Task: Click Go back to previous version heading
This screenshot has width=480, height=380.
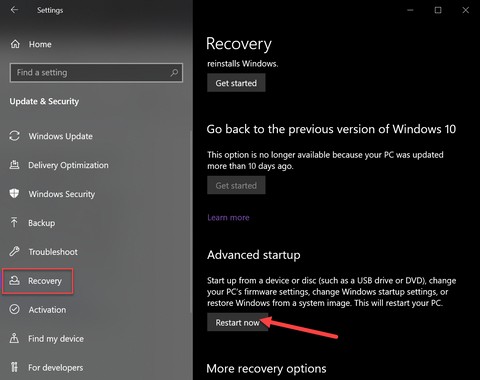Action: (x=331, y=129)
